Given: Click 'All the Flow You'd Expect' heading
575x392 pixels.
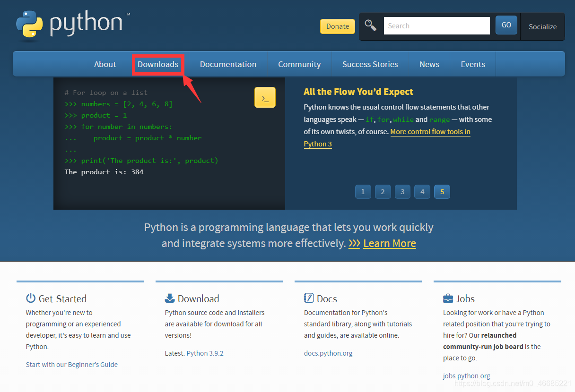Looking at the screenshot, I should click(358, 92).
